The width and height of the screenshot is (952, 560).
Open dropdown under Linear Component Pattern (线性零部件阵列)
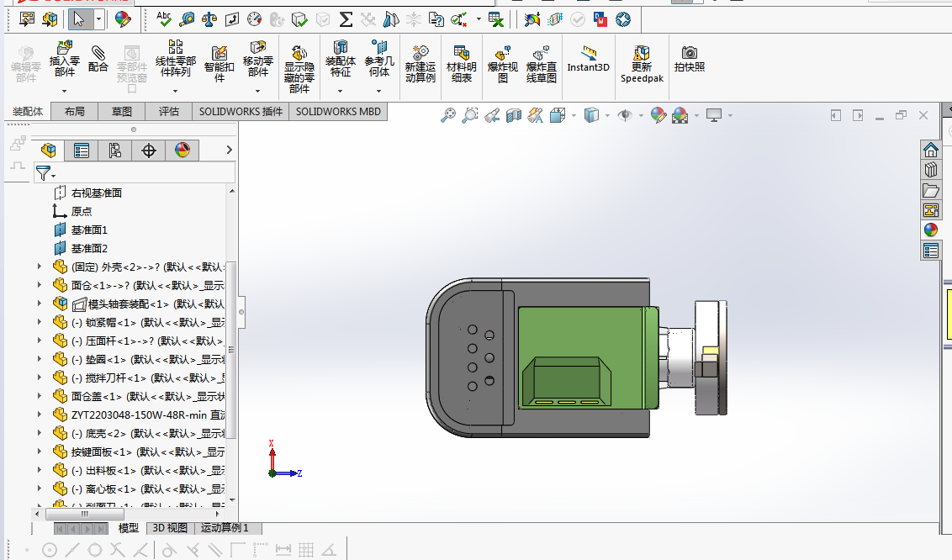tap(176, 91)
